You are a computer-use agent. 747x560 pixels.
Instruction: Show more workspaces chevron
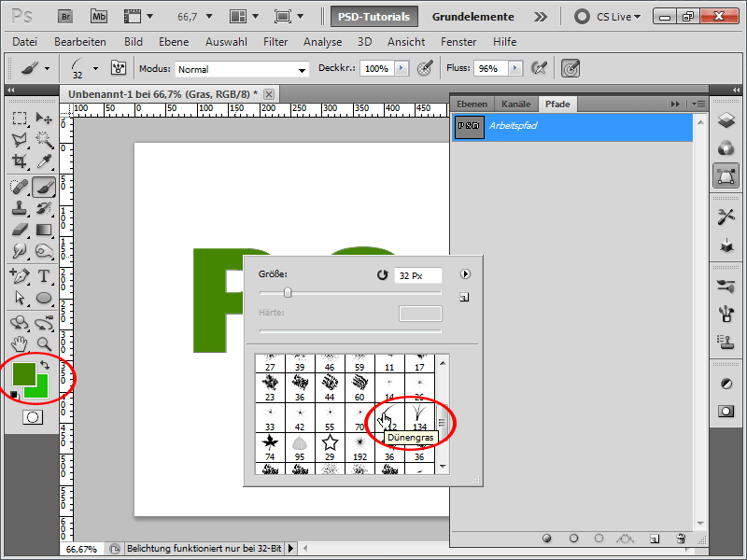pos(541,17)
